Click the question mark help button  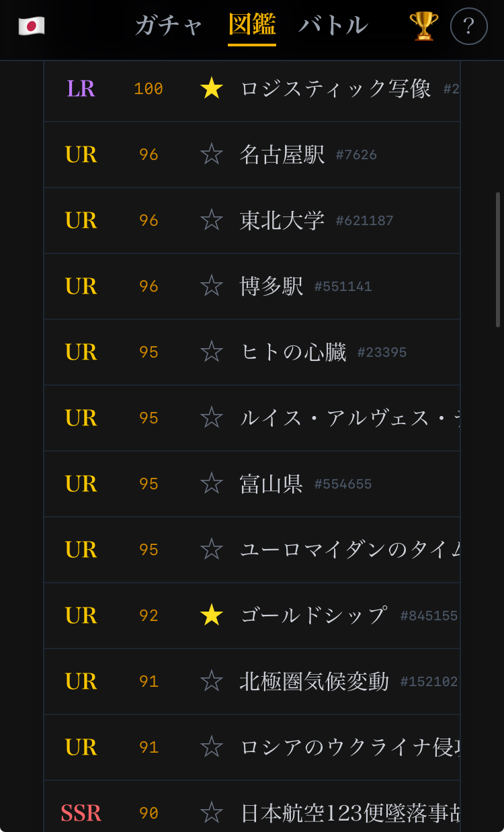[468, 26]
